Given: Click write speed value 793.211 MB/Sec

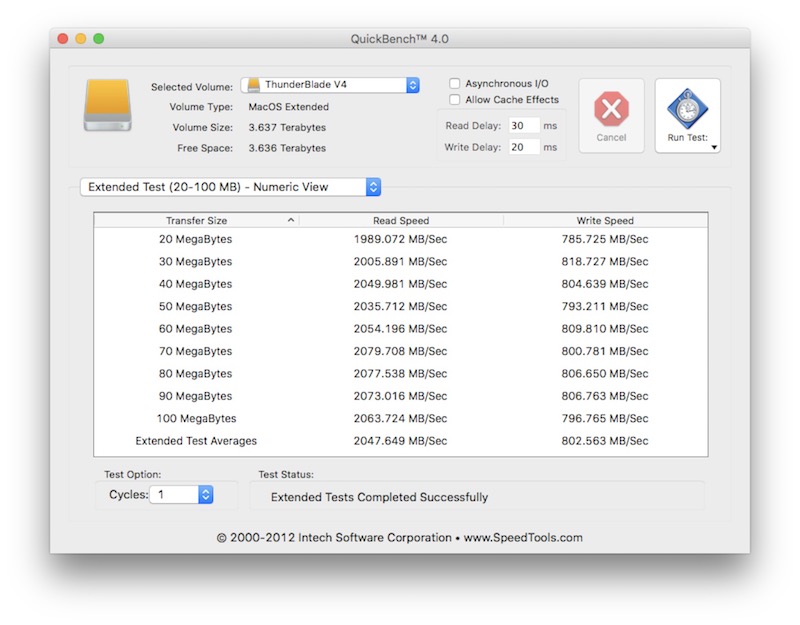Looking at the screenshot, I should [x=605, y=306].
